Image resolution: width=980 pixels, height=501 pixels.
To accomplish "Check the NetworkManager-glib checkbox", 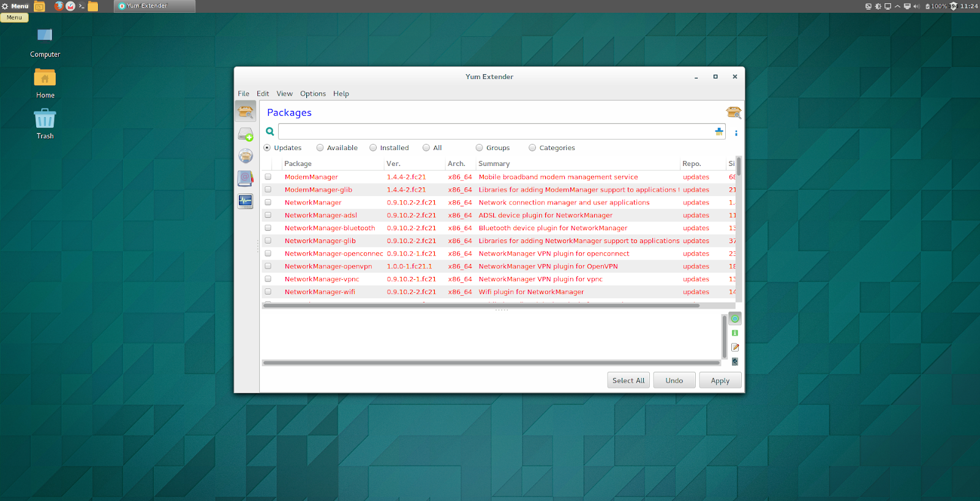I will 268,241.
